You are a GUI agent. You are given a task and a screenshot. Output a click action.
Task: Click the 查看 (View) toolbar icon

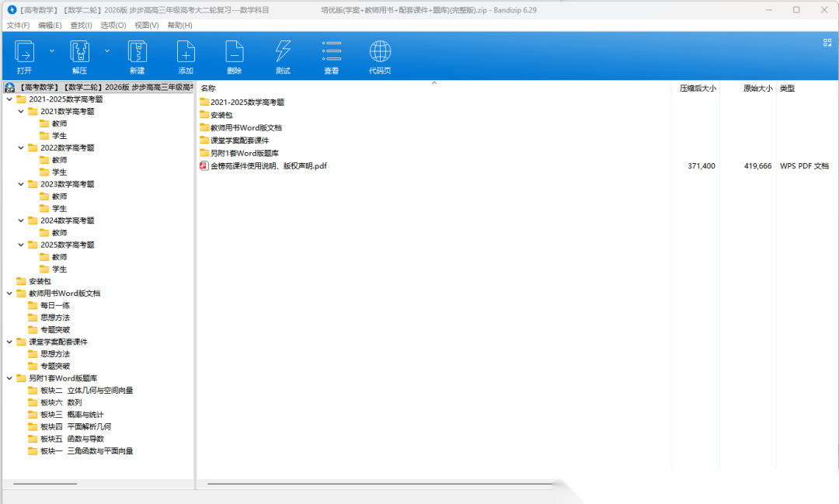(332, 52)
